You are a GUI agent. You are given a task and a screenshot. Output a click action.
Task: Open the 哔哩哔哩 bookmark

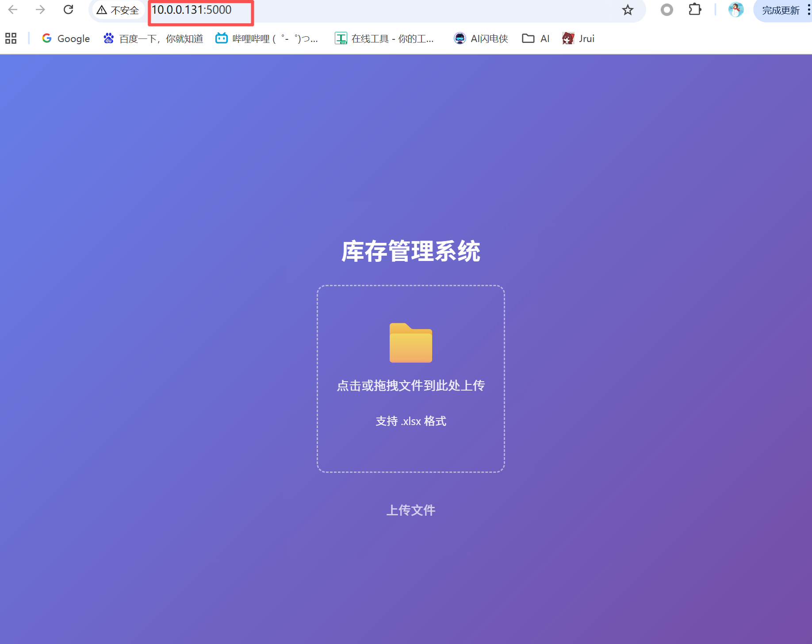(267, 38)
